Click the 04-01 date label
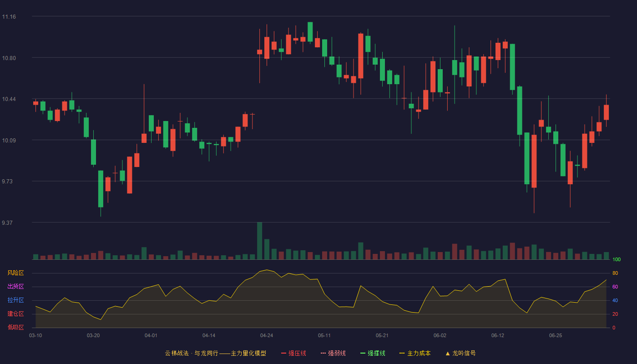 click(x=151, y=335)
